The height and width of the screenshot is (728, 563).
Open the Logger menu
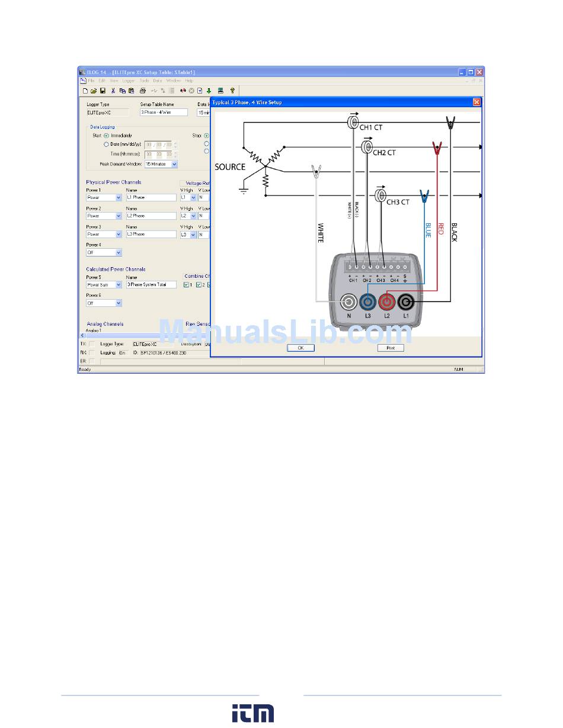[128, 81]
